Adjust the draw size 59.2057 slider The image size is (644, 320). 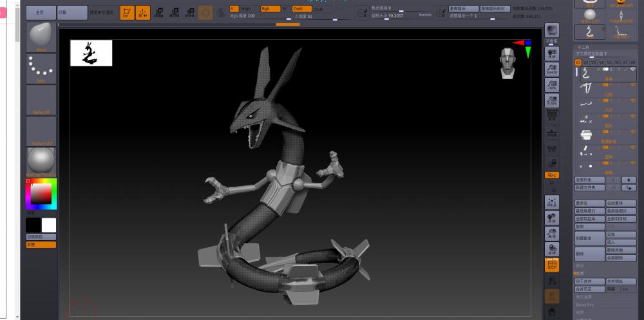pos(401,16)
